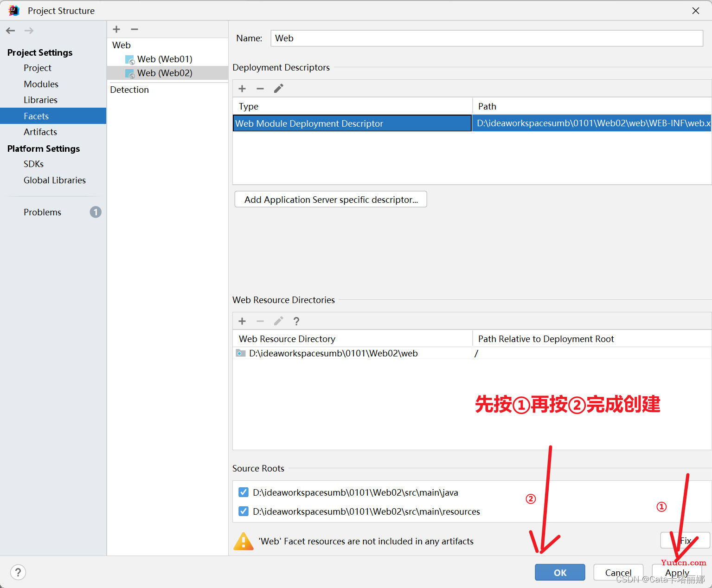Close the Project Structure dialog
Screen dimensions: 712x588
coord(696,11)
